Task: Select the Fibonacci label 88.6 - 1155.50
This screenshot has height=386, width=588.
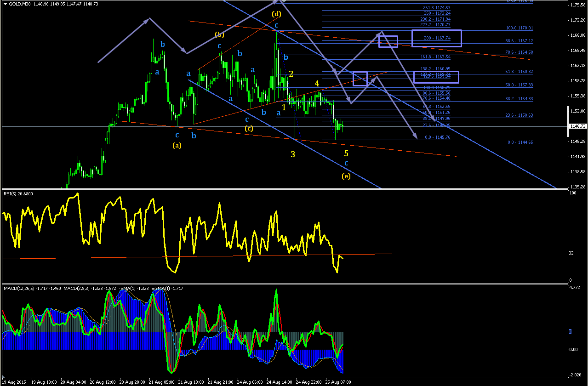Action: [x=436, y=93]
